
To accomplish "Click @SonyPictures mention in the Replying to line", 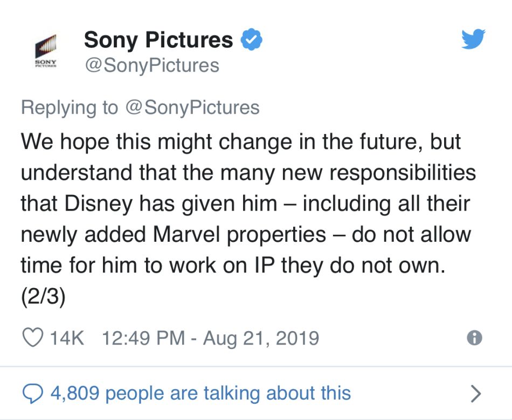I will pyautogui.click(x=192, y=107).
